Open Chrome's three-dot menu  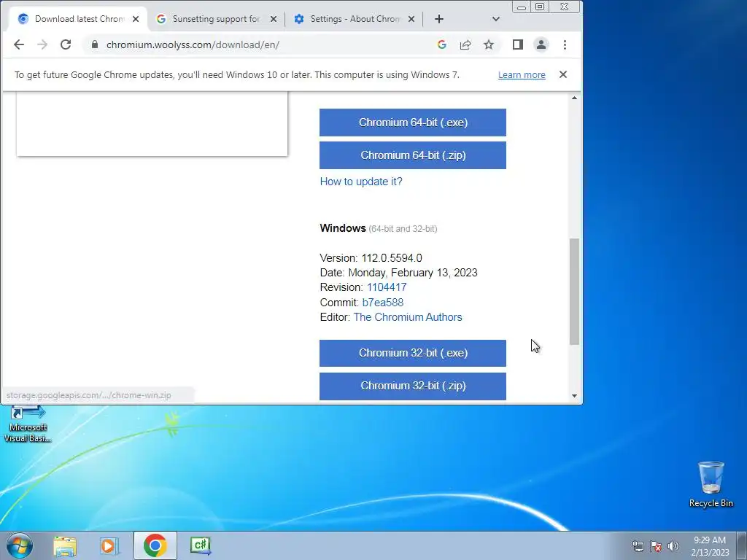pyautogui.click(x=565, y=44)
